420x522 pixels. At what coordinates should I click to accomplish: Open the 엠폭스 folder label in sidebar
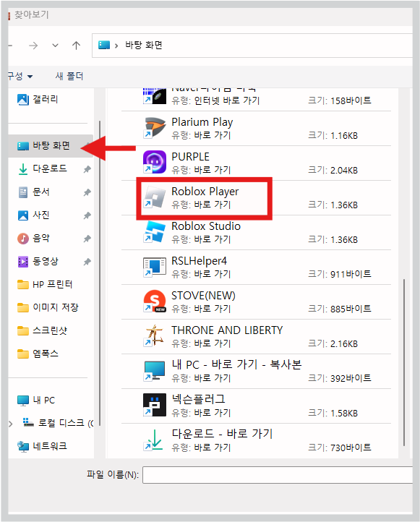click(x=46, y=354)
